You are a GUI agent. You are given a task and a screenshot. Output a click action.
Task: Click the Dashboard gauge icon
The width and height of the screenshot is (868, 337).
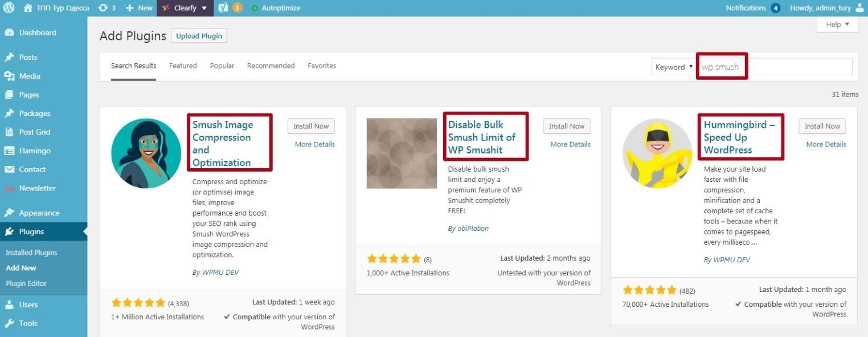click(x=9, y=33)
